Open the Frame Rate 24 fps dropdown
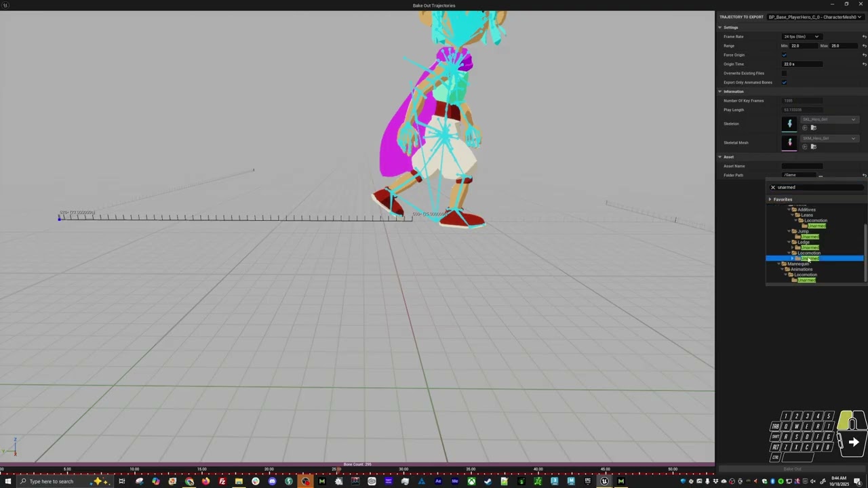Viewport: 868px width, 488px height. pyautogui.click(x=801, y=37)
